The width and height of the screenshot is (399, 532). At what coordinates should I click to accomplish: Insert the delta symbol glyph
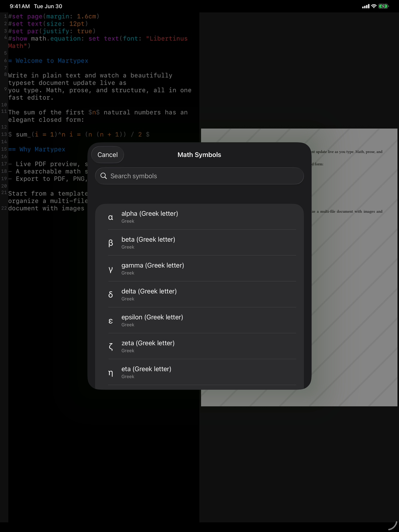(x=111, y=295)
